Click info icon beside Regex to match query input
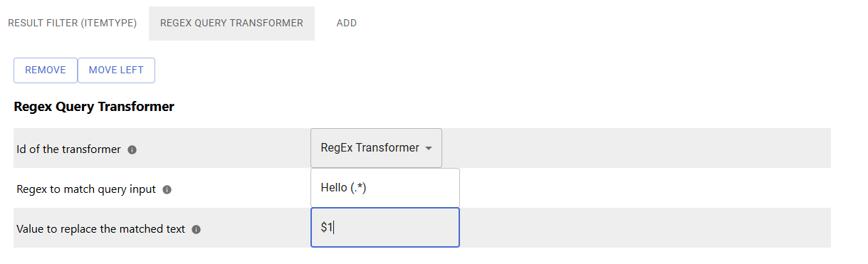This screenshot has width=868, height=264. coord(167,190)
